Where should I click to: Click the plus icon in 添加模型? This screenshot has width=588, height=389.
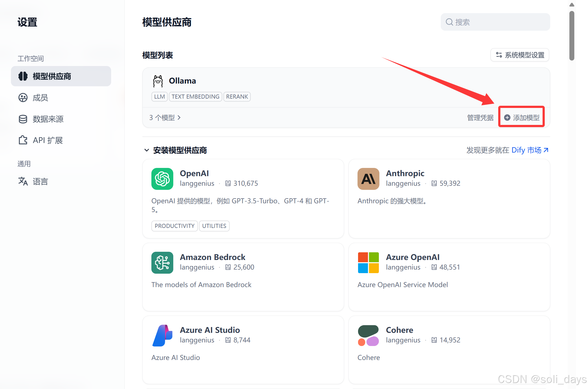[x=507, y=118]
